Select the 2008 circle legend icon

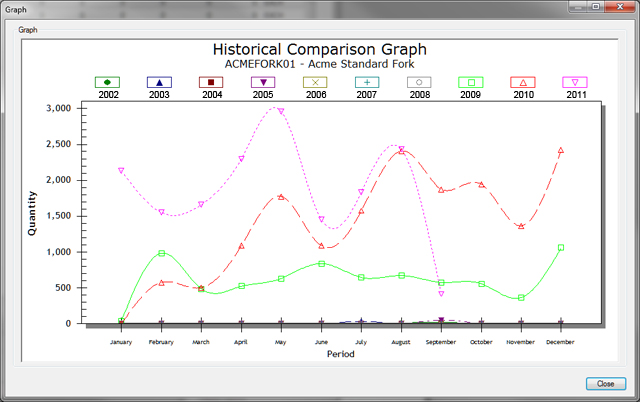coord(419,82)
